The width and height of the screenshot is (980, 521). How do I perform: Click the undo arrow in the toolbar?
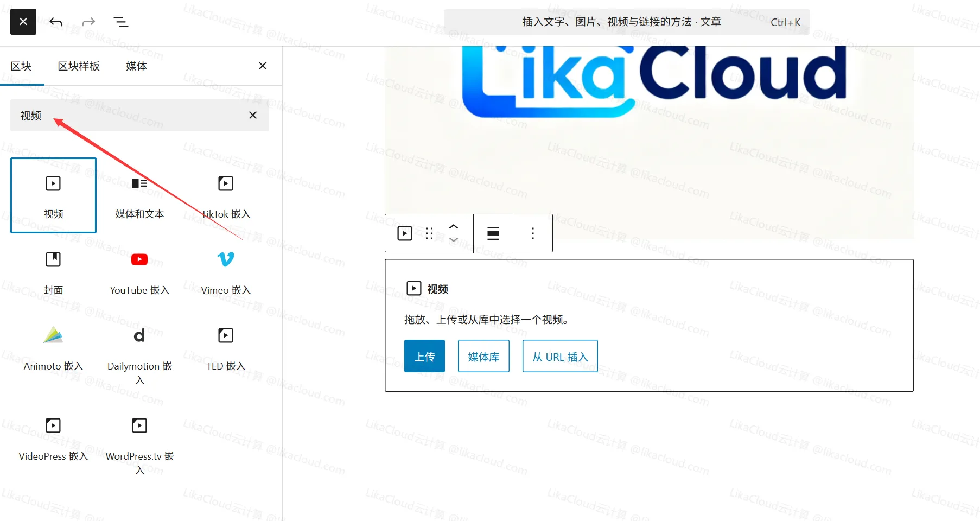point(55,22)
